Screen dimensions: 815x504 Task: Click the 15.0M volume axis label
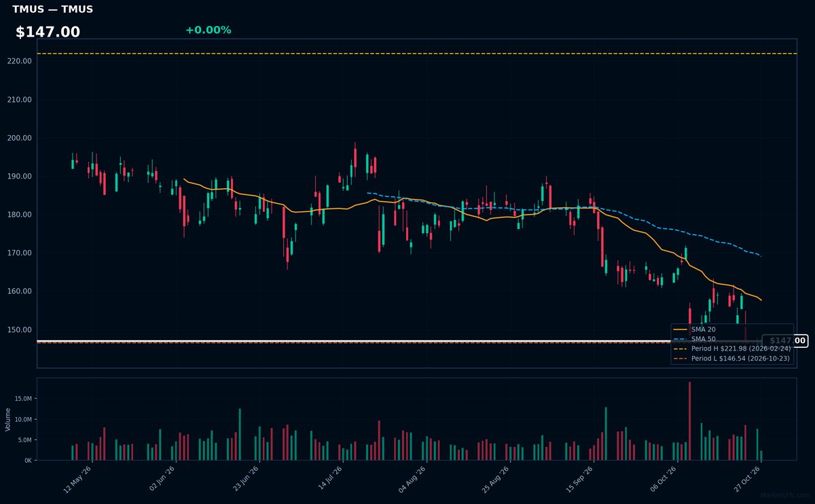(23, 399)
